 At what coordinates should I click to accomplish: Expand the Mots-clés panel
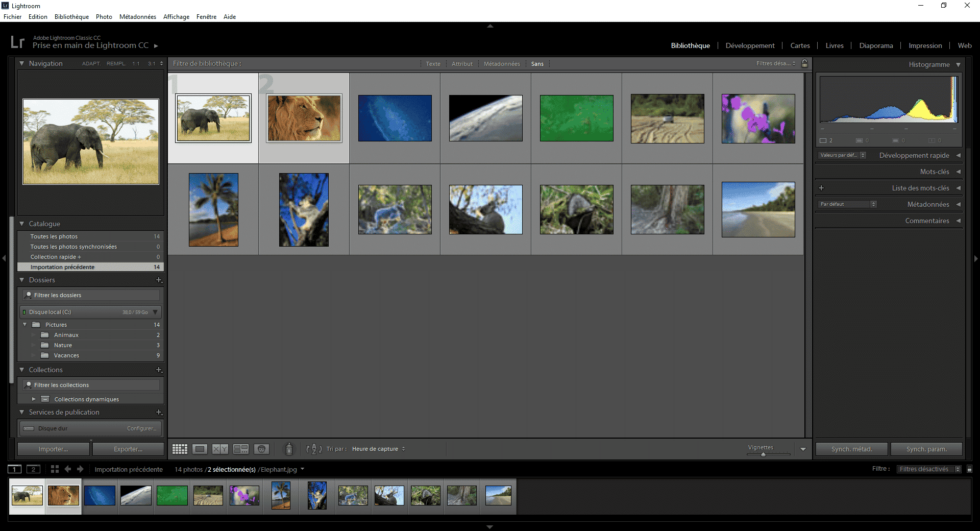(x=958, y=172)
